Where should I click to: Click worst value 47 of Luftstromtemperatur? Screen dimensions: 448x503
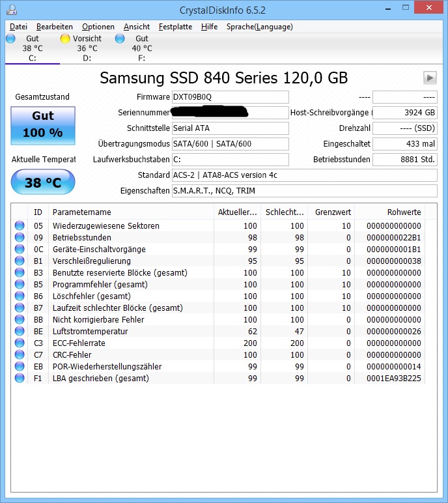[299, 332]
